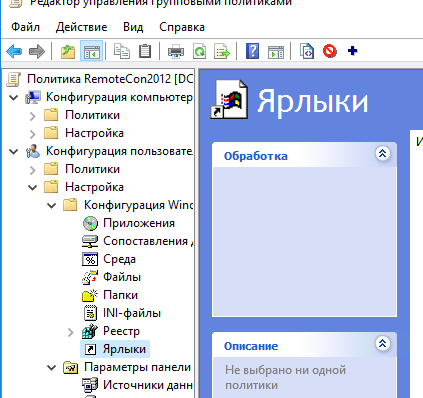Click the green Refresh toolbar icon
Viewport: 423px width, 398px height.
(199, 52)
